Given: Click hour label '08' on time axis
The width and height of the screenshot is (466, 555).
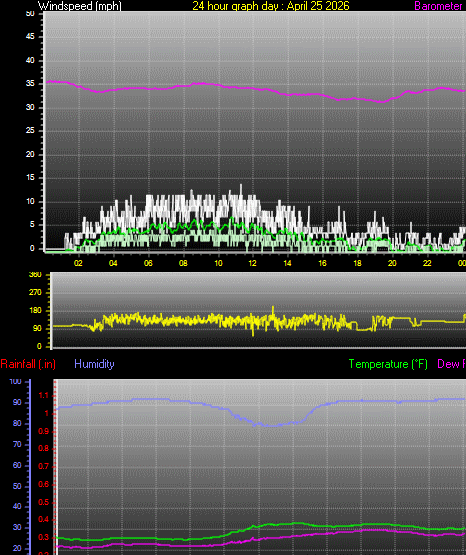Looking at the screenshot, I should point(183,263).
